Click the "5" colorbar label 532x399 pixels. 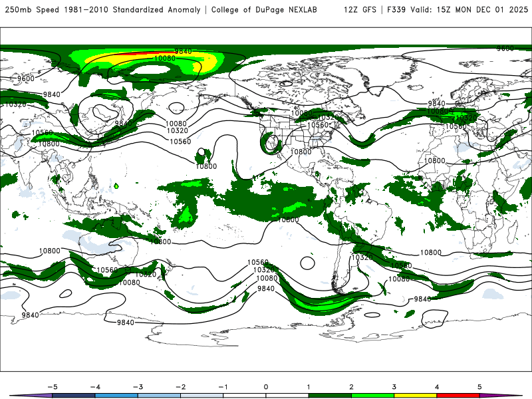click(479, 387)
